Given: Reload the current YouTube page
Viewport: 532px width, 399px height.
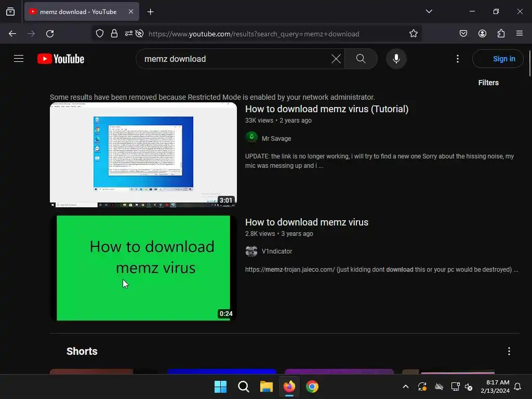Looking at the screenshot, I should (50, 34).
